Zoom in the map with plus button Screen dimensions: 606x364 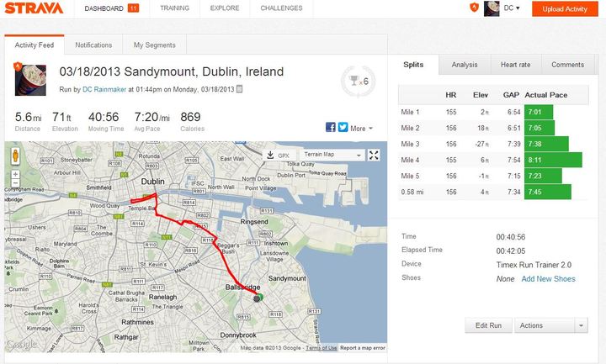click(15, 174)
